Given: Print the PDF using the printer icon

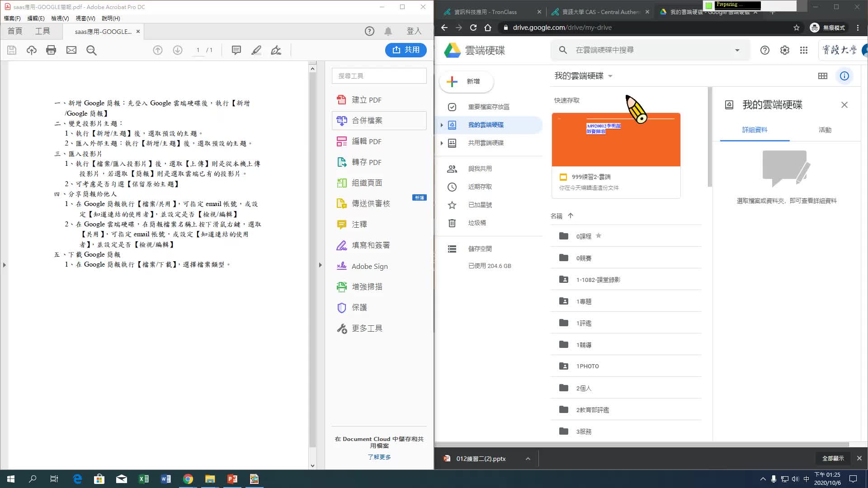Looking at the screenshot, I should [x=51, y=50].
